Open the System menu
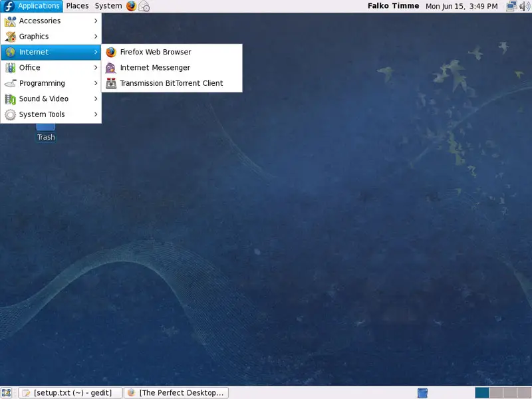 tap(108, 6)
